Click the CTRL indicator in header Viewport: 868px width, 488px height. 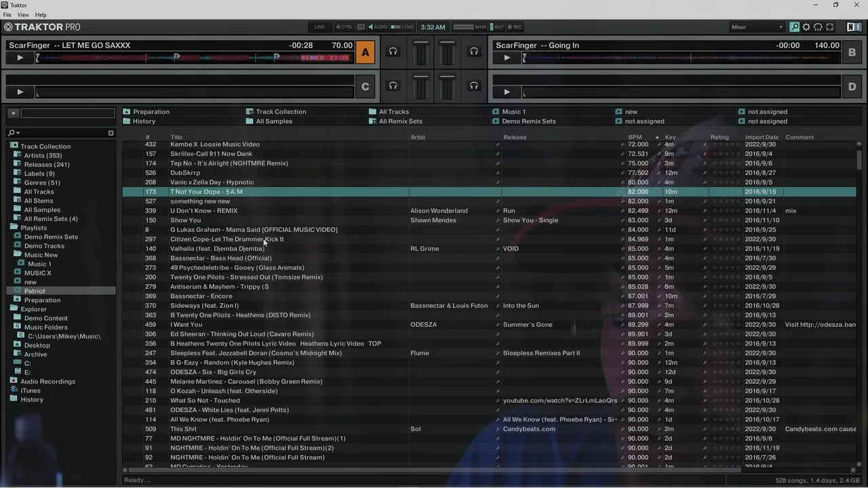tap(344, 27)
